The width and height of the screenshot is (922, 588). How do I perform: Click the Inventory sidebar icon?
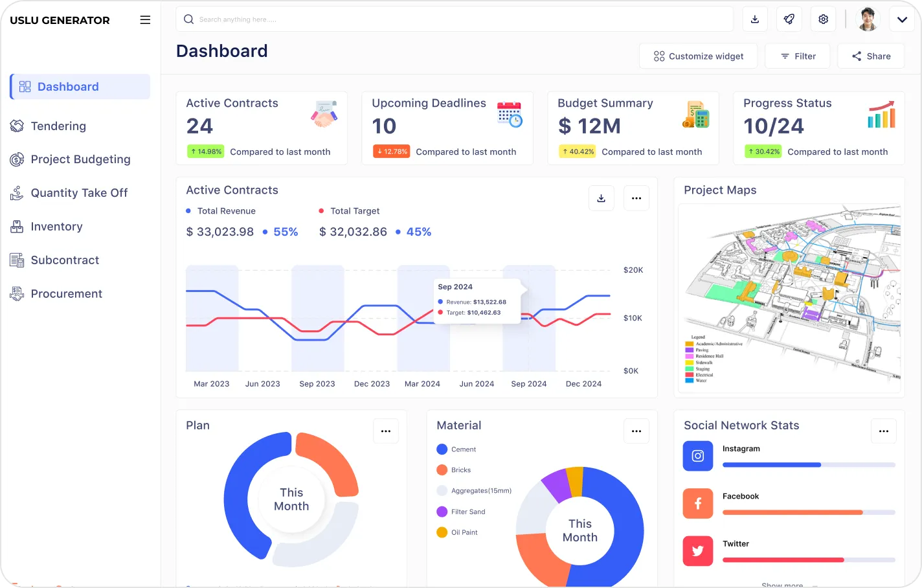click(x=17, y=227)
